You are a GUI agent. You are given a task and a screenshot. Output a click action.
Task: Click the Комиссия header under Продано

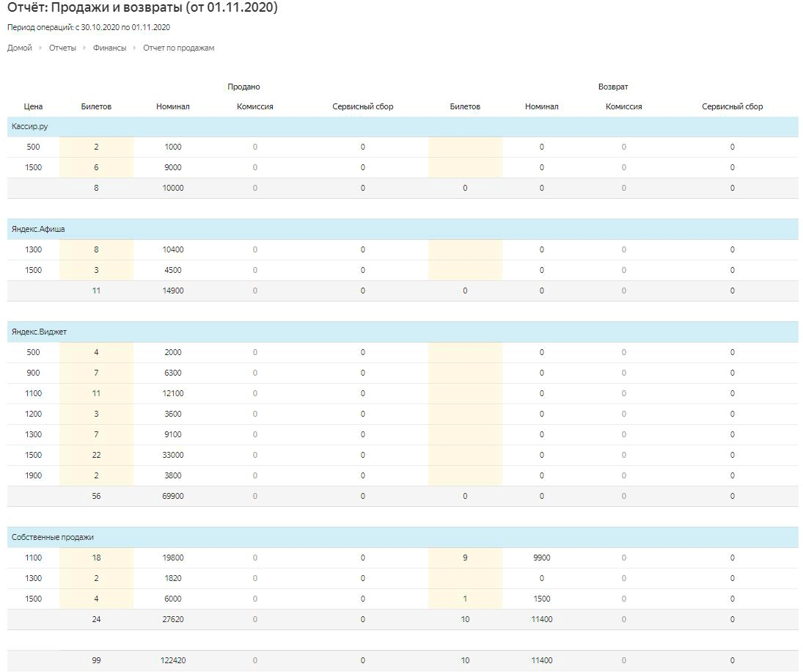[x=255, y=106]
